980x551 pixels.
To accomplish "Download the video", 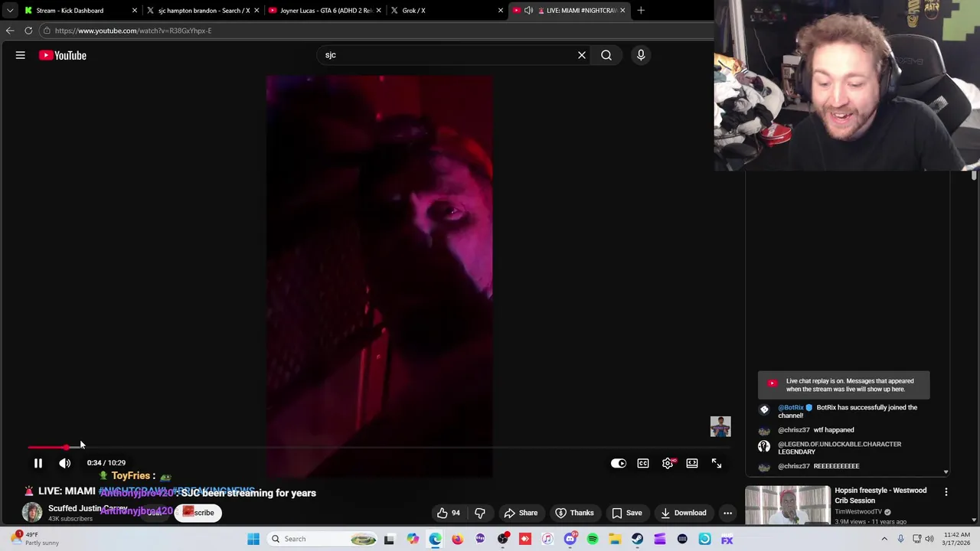I will pos(683,513).
